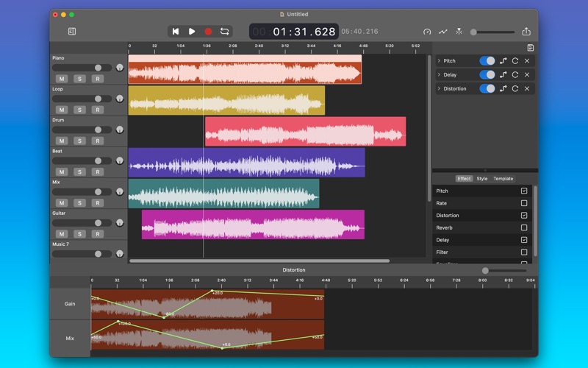Toggle the sidebar panel icon
The image size is (588, 368).
[x=72, y=32]
